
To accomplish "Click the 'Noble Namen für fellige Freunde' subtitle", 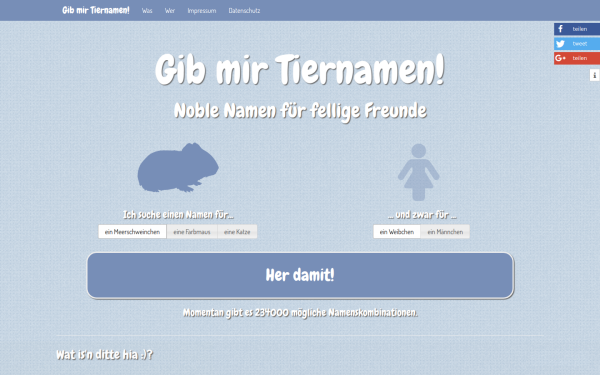I will tap(300, 111).
